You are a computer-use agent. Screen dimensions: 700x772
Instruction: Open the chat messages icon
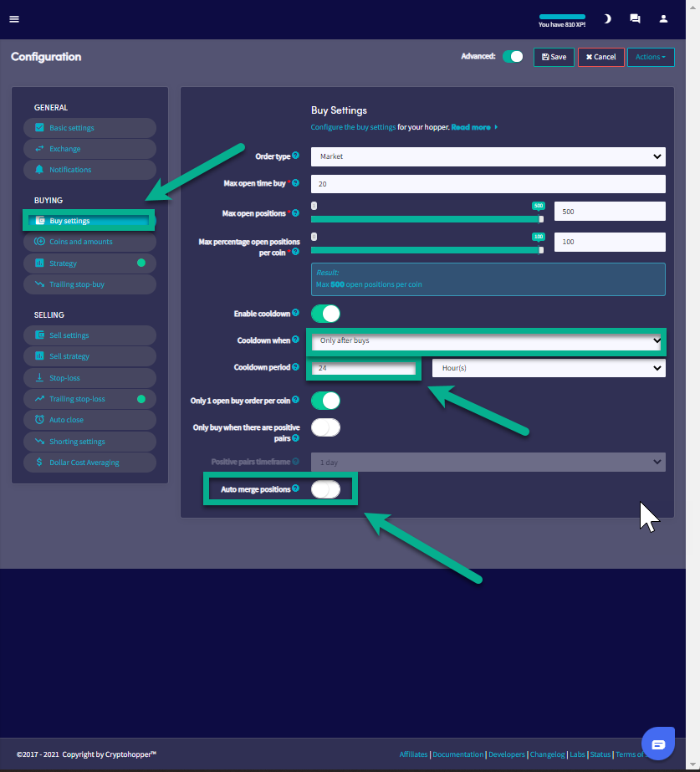click(x=635, y=18)
